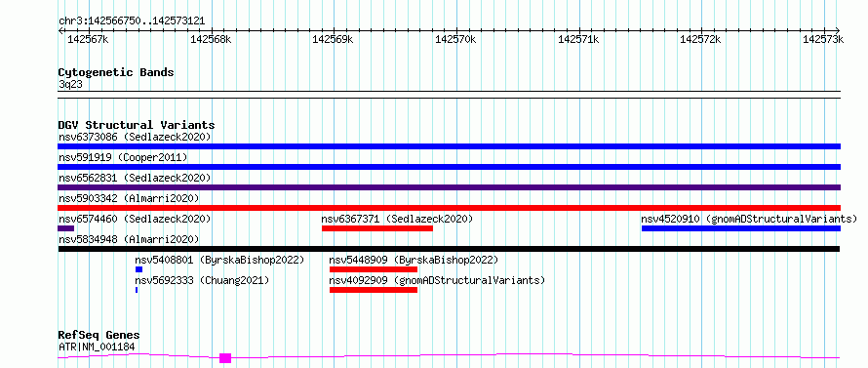Click the nsv5692333 (Chuang2021) label

[202, 280]
